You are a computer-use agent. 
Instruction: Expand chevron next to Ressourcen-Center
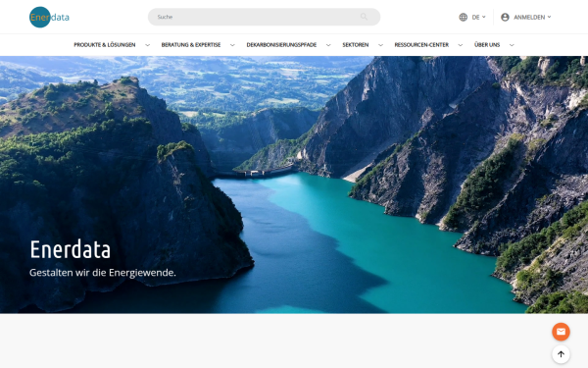point(461,45)
